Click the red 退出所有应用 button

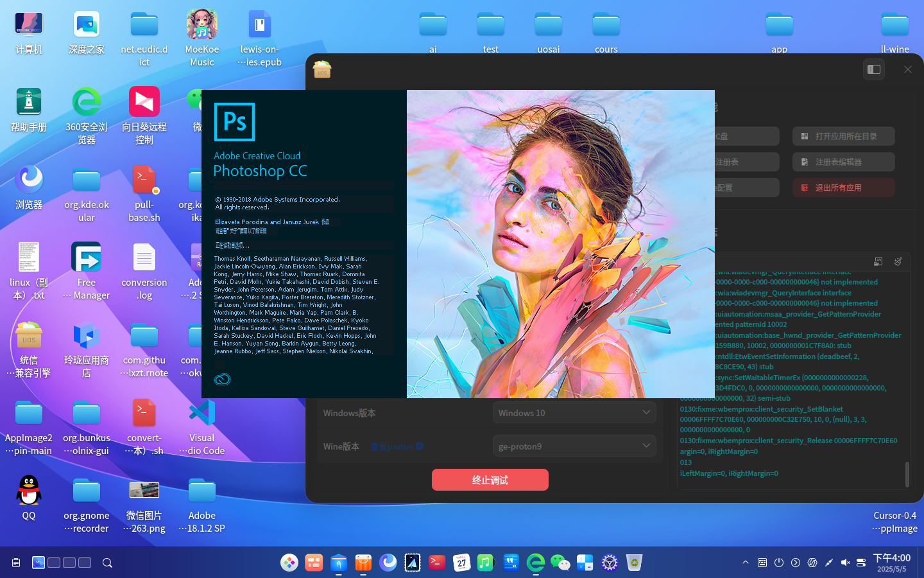tap(844, 188)
